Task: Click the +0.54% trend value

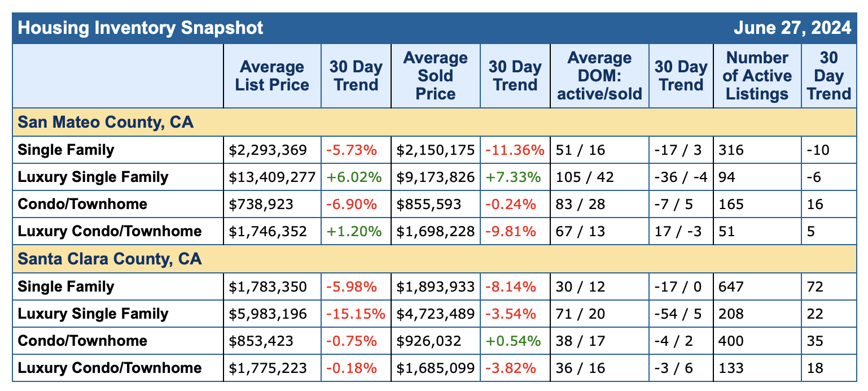Action: [514, 341]
